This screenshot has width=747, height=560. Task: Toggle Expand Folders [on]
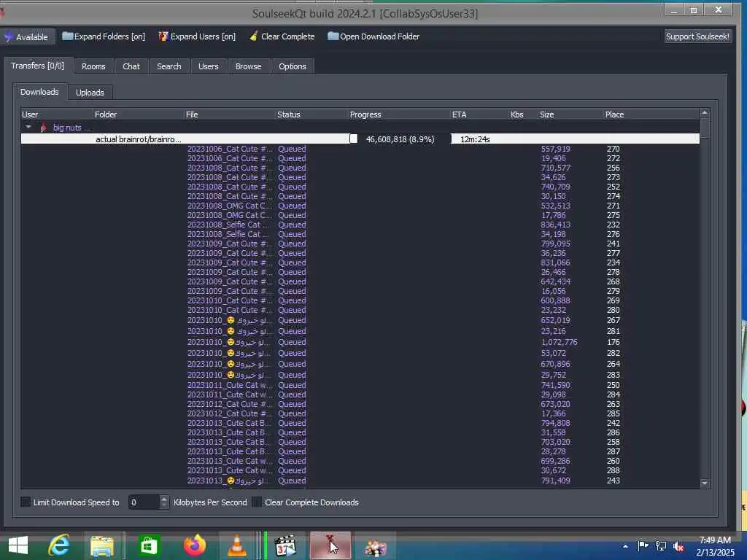(104, 36)
